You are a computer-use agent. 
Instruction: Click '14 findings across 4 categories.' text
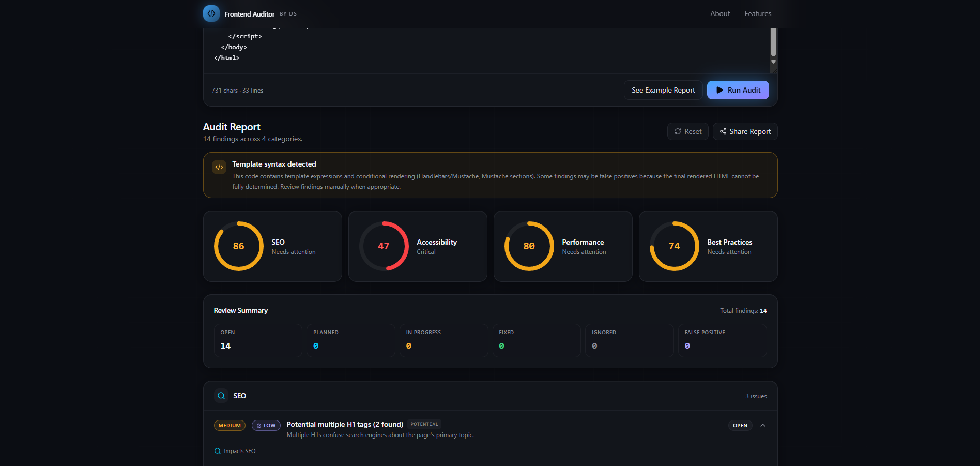(253, 139)
